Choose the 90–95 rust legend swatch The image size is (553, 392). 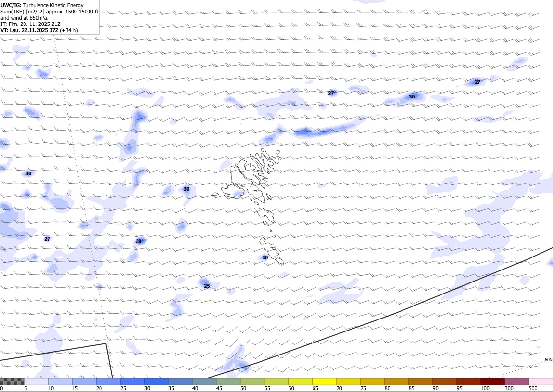coord(444,381)
